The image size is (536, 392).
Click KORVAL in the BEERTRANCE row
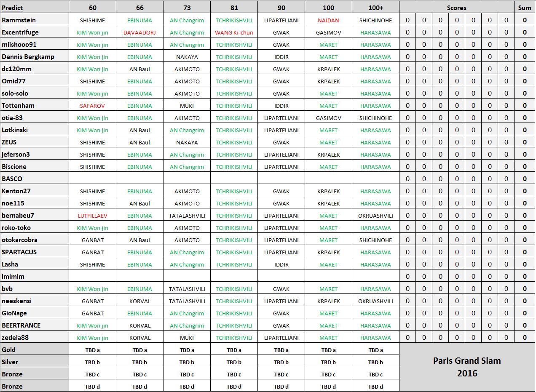(x=139, y=325)
